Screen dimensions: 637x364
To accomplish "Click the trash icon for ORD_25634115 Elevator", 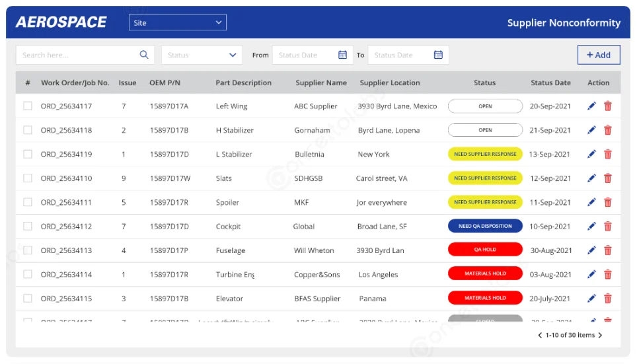I will (x=608, y=299).
